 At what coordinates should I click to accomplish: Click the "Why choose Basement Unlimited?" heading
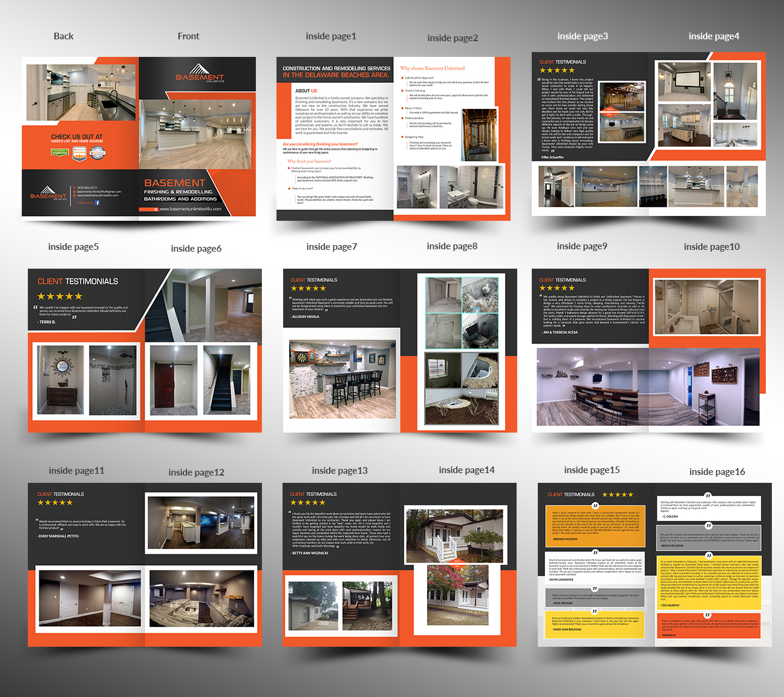click(433, 68)
